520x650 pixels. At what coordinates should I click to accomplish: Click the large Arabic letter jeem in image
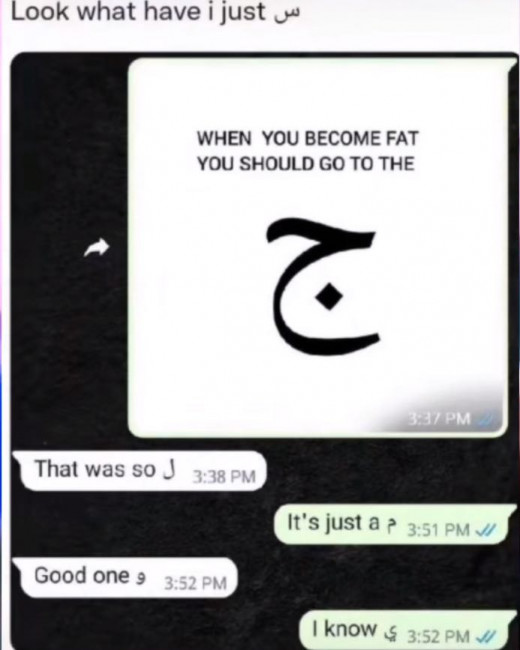coord(322,286)
